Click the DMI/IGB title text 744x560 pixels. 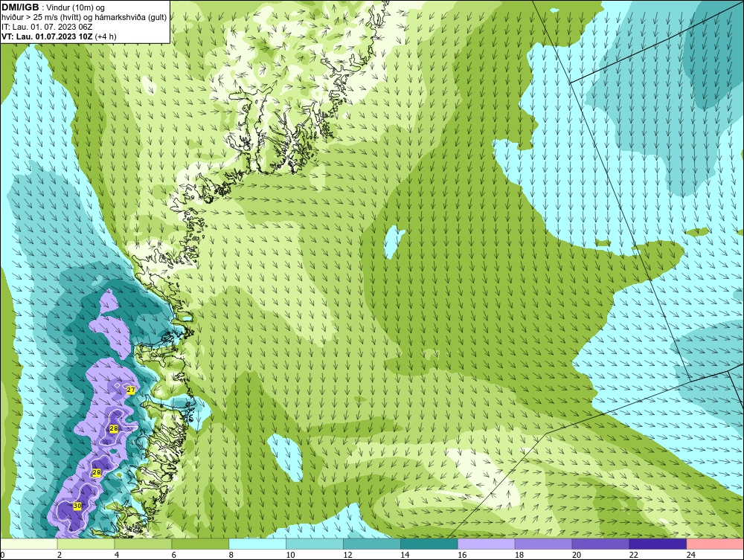[20, 7]
